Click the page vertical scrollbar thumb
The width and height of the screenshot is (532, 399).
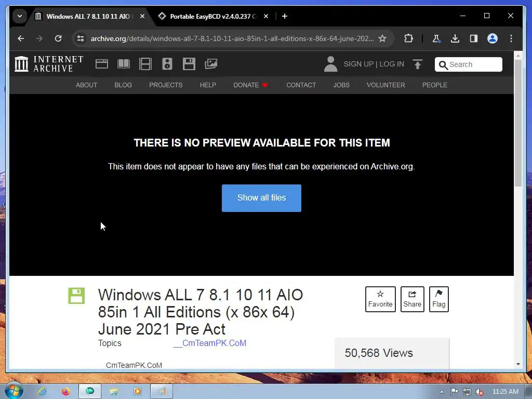[x=518, y=123]
